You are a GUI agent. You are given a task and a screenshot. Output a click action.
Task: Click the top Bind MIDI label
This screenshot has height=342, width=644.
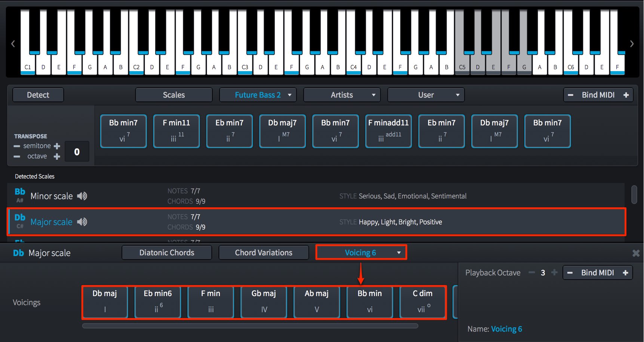[598, 95]
